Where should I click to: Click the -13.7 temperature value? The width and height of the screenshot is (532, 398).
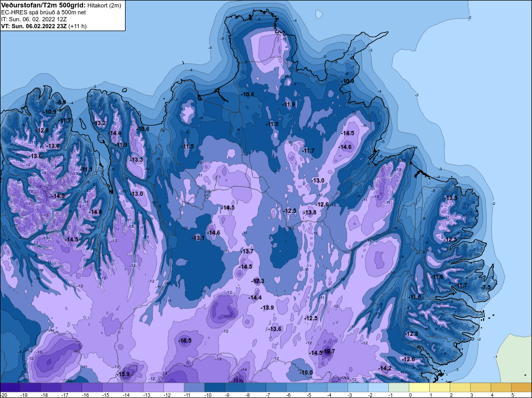(x=247, y=251)
